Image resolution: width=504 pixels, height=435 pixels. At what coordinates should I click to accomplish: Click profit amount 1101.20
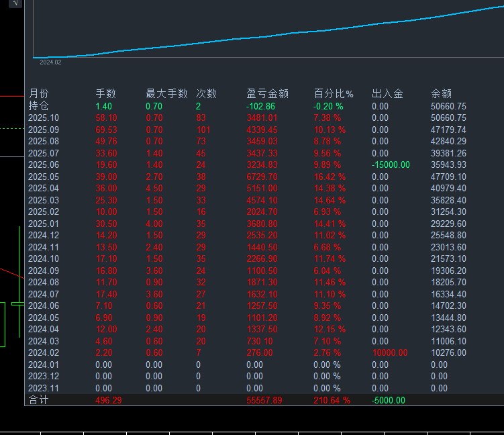[x=262, y=318]
